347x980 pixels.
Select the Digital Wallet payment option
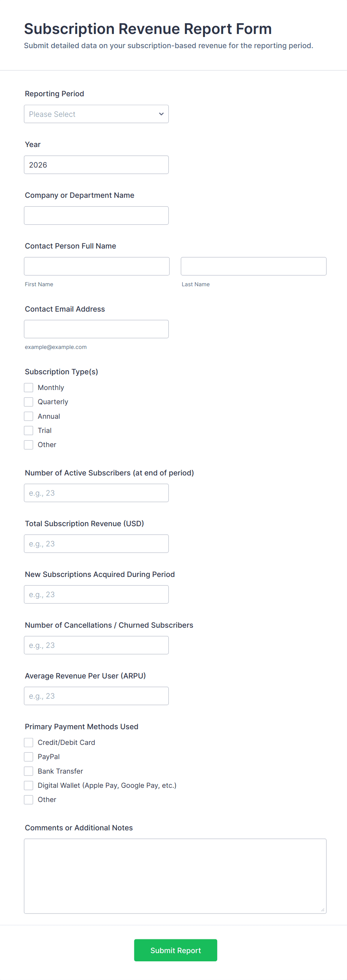coord(28,785)
